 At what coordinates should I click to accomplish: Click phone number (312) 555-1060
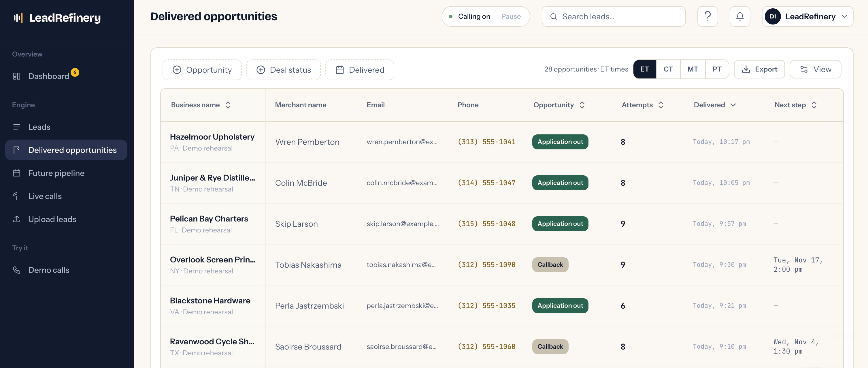point(486,347)
